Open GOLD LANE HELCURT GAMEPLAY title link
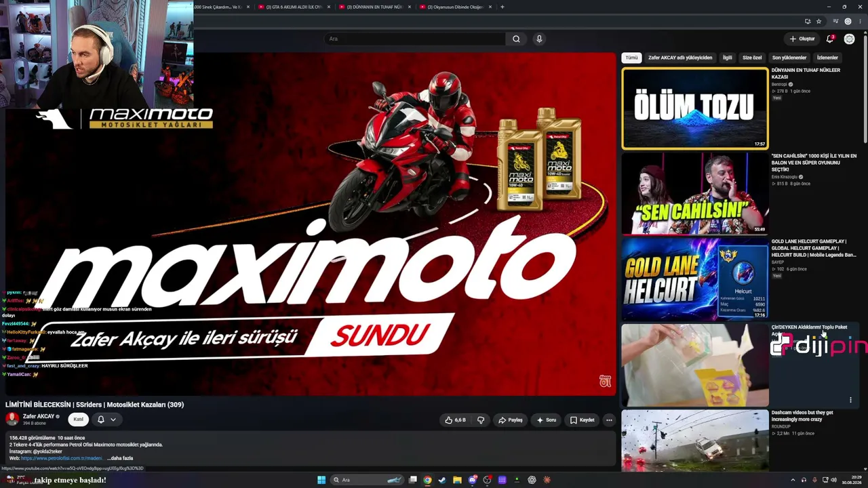The image size is (868, 488). pyautogui.click(x=814, y=248)
